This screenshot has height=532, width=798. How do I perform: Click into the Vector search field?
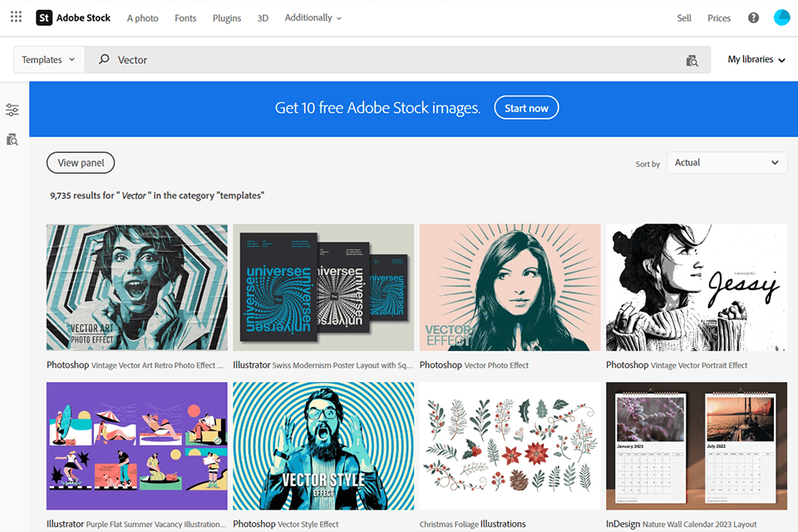(x=397, y=60)
